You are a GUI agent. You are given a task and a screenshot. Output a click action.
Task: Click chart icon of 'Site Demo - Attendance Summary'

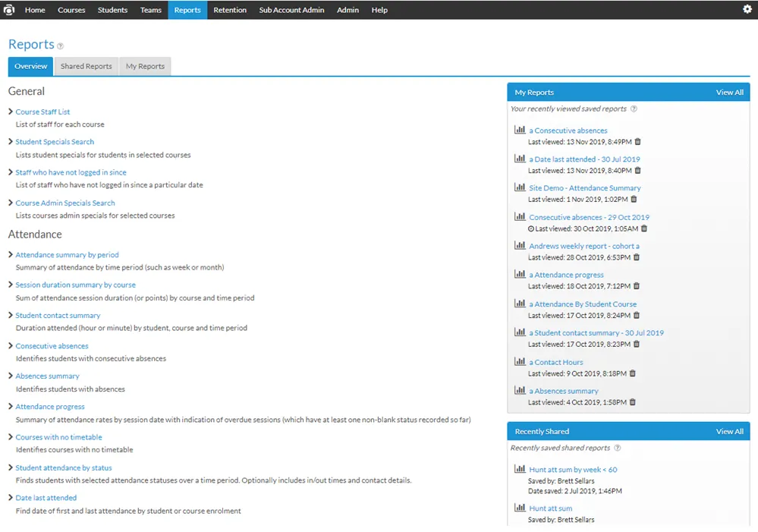coord(520,187)
